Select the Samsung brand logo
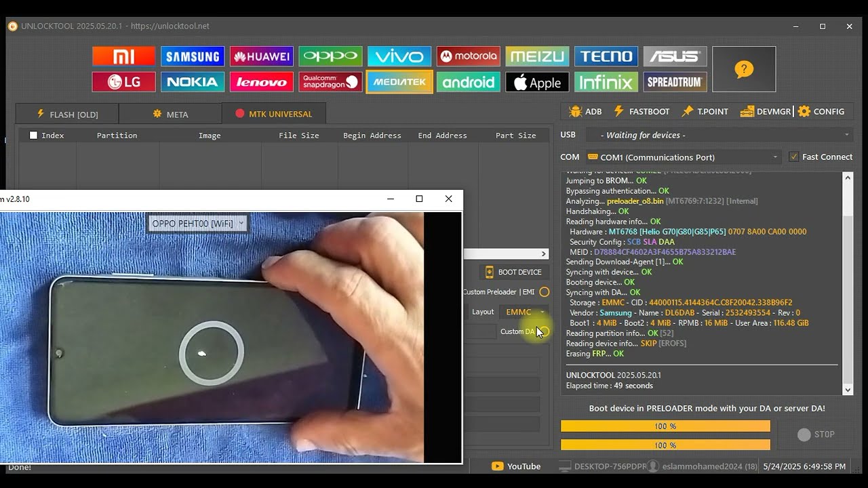 193,56
